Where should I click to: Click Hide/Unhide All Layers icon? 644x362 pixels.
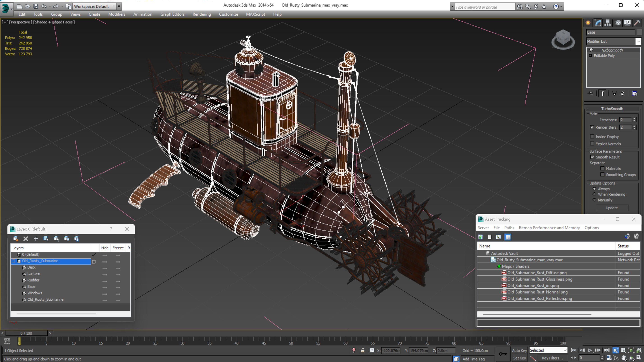pyautogui.click(x=67, y=239)
